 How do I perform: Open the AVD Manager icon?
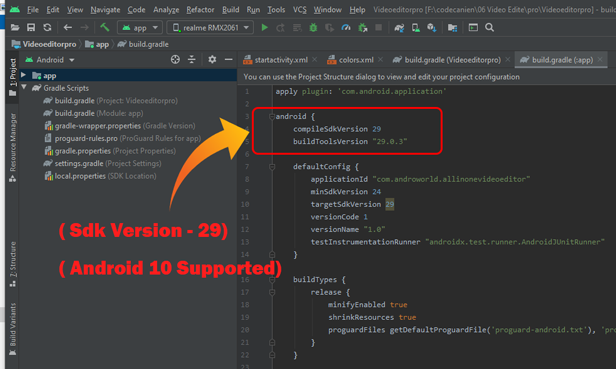point(415,28)
